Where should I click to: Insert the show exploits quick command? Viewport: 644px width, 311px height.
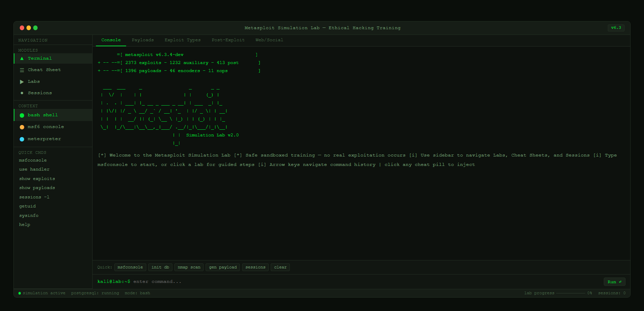click(x=37, y=179)
